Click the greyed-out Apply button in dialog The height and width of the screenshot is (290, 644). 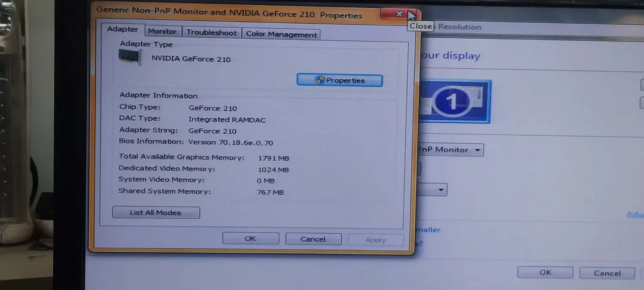(375, 240)
